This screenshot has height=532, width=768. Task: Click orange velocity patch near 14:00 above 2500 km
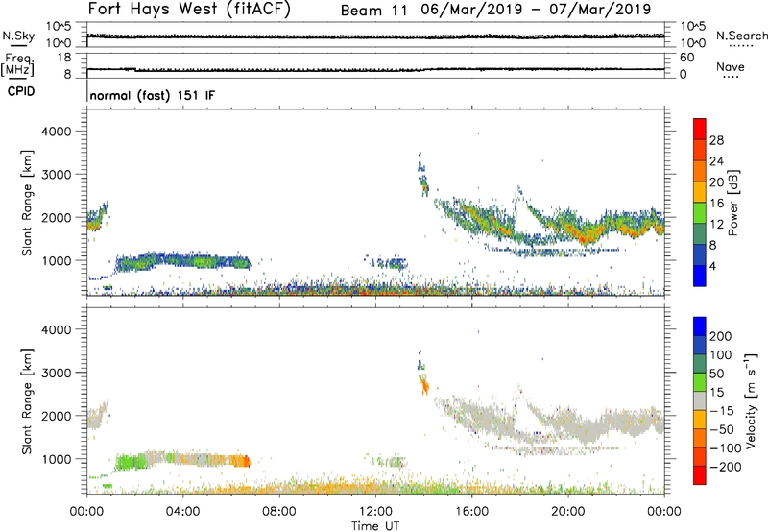coord(424,385)
